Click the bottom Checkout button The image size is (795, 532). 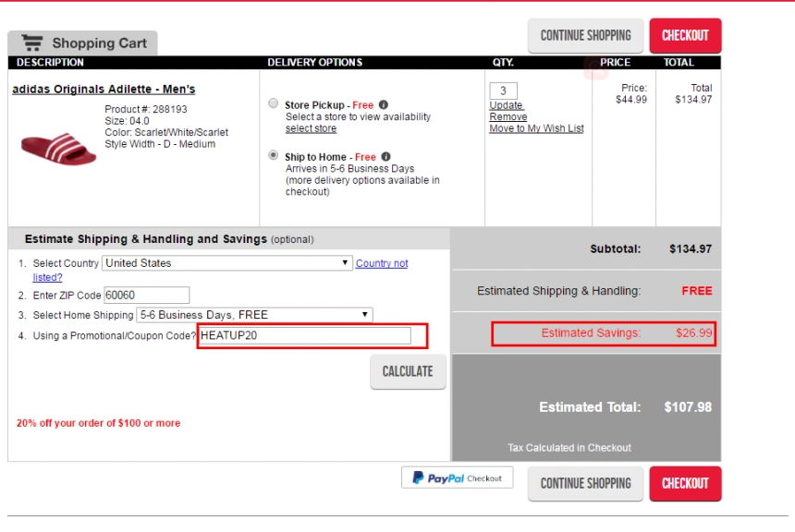point(685,483)
